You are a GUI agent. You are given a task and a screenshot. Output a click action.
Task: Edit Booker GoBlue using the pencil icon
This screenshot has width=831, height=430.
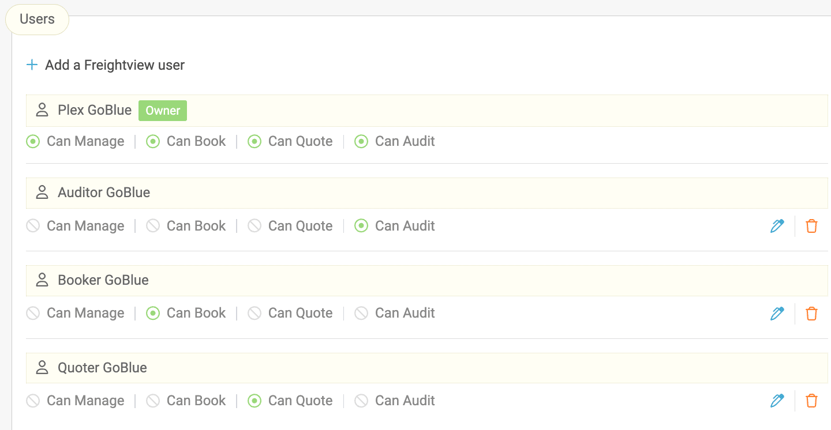[x=777, y=313]
